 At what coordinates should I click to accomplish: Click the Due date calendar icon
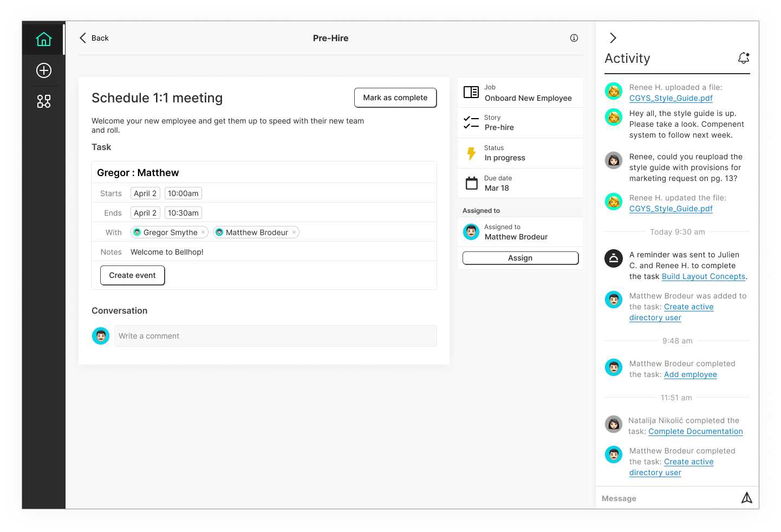click(x=472, y=183)
